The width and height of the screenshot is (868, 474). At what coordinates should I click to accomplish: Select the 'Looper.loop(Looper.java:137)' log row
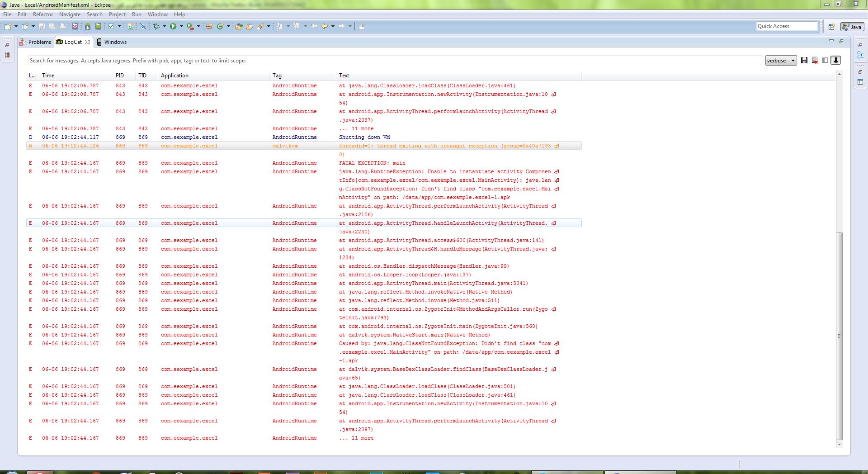pos(304,275)
